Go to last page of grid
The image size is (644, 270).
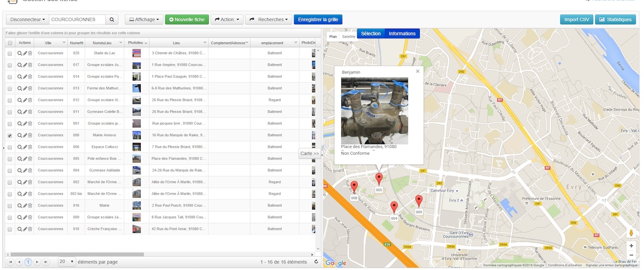tap(46, 262)
